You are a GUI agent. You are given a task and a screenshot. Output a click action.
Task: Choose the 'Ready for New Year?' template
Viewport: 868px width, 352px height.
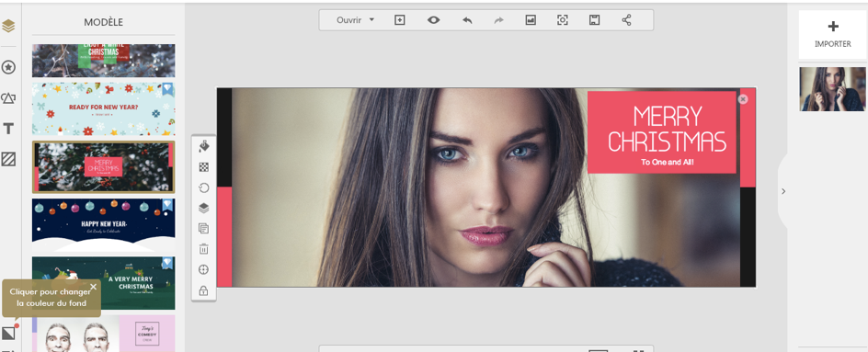[104, 109]
